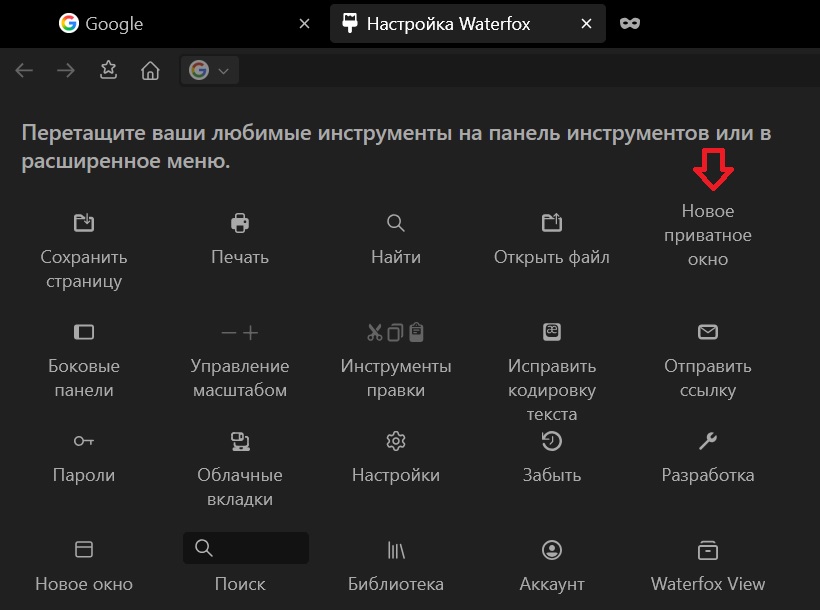The width and height of the screenshot is (820, 610).
Task: Click the Account (Аккаунт) avatar icon
Action: point(552,550)
